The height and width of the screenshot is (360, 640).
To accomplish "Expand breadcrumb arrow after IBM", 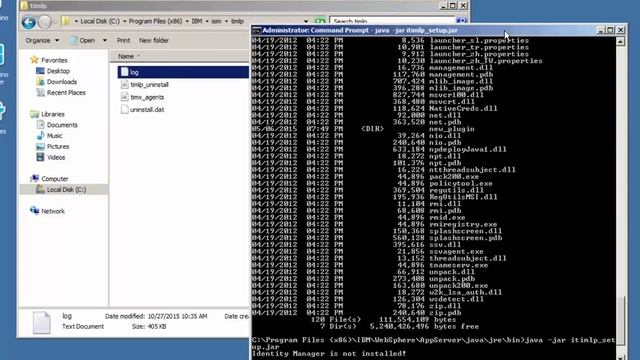I will pos(207,21).
